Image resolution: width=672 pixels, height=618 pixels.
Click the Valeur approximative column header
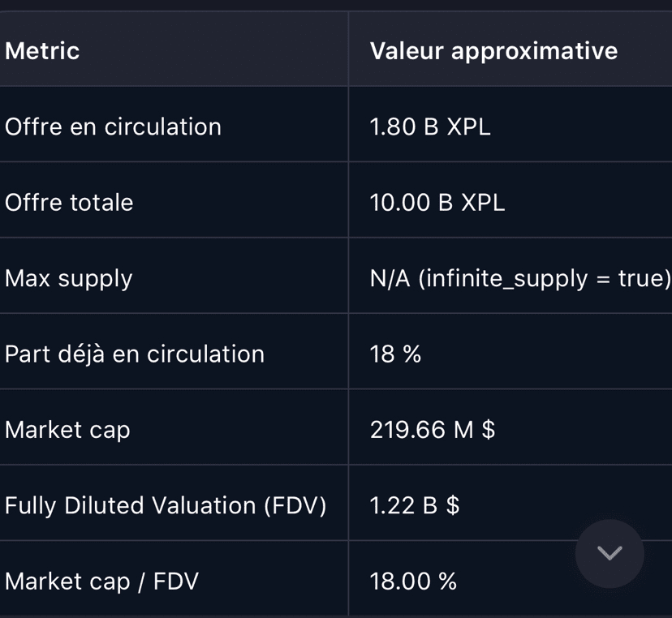click(x=493, y=51)
